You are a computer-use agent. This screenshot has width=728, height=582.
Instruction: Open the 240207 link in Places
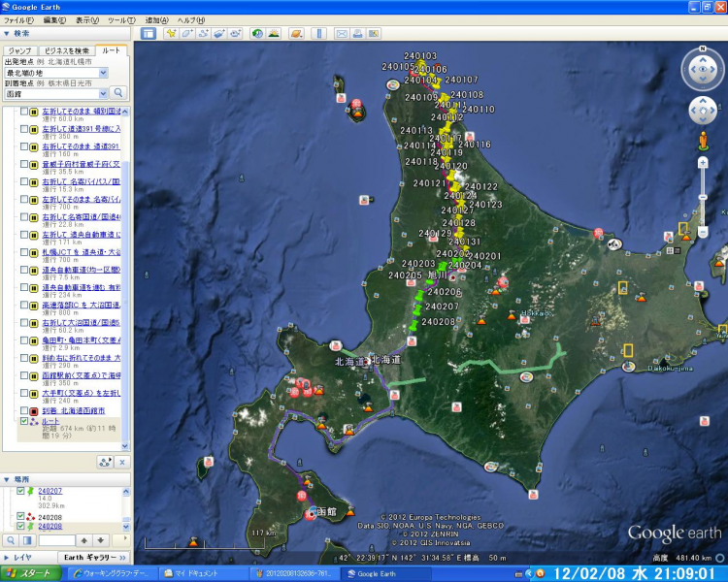pos(50,491)
